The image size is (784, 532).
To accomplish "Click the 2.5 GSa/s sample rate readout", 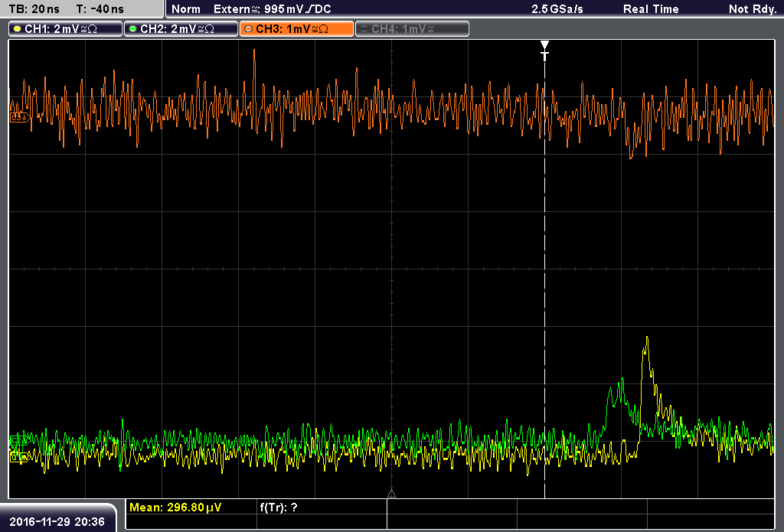I will click(x=557, y=9).
